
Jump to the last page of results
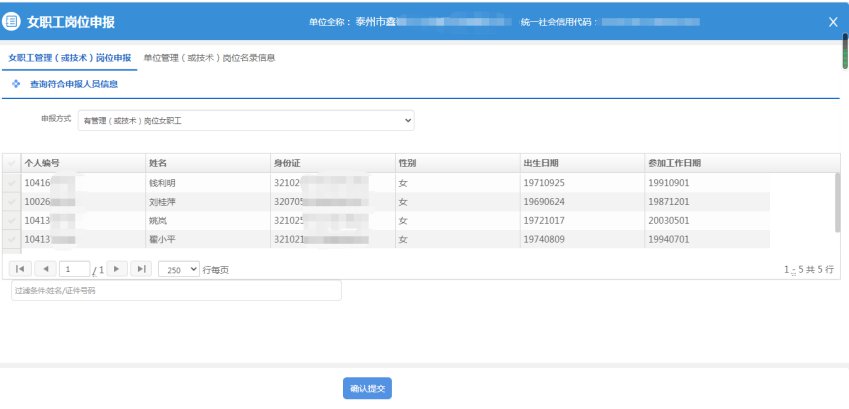click(141, 269)
